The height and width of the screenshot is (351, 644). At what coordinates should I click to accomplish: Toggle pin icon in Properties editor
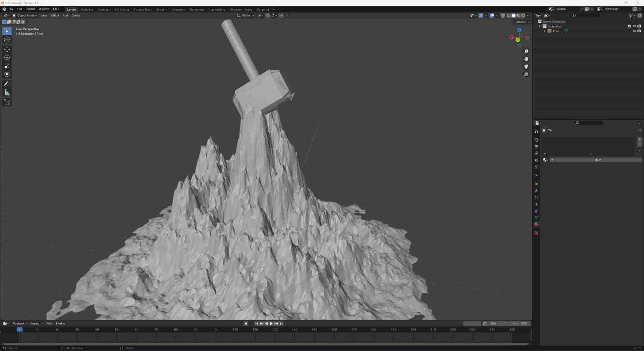[x=639, y=131]
